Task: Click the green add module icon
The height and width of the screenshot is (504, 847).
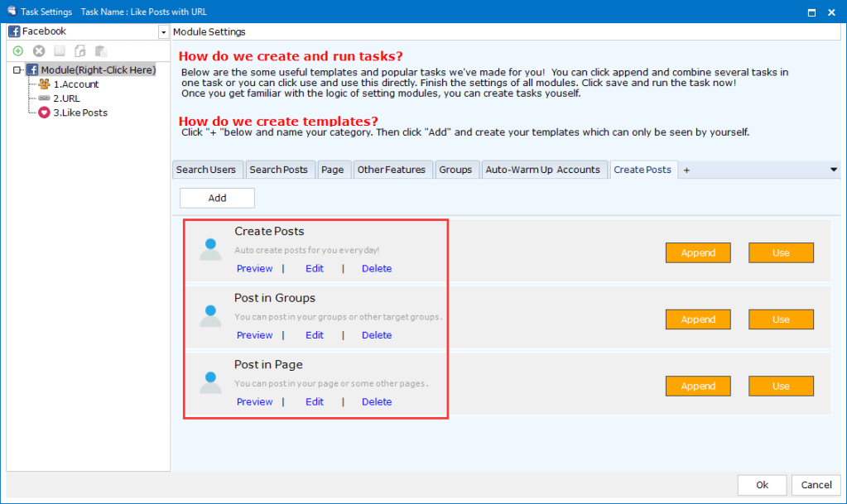Action: tap(18, 51)
